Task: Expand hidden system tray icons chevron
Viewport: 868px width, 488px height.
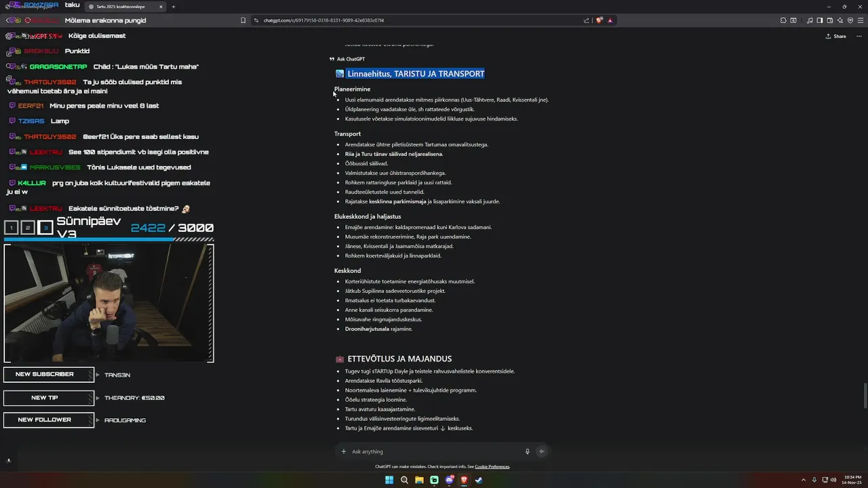Action: coord(804,480)
